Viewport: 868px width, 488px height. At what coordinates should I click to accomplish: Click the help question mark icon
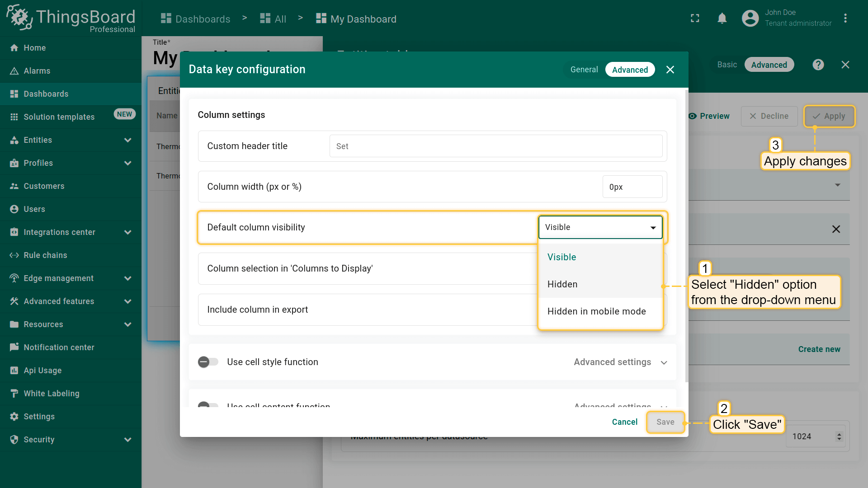point(818,65)
